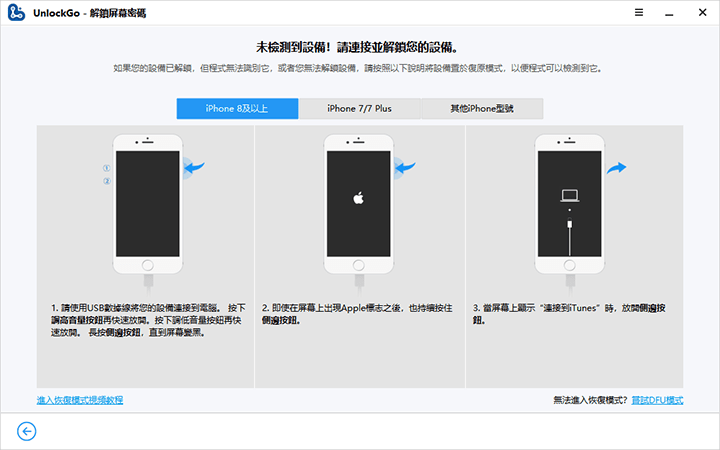Click the 無法進入恢復模式? label

coord(590,400)
